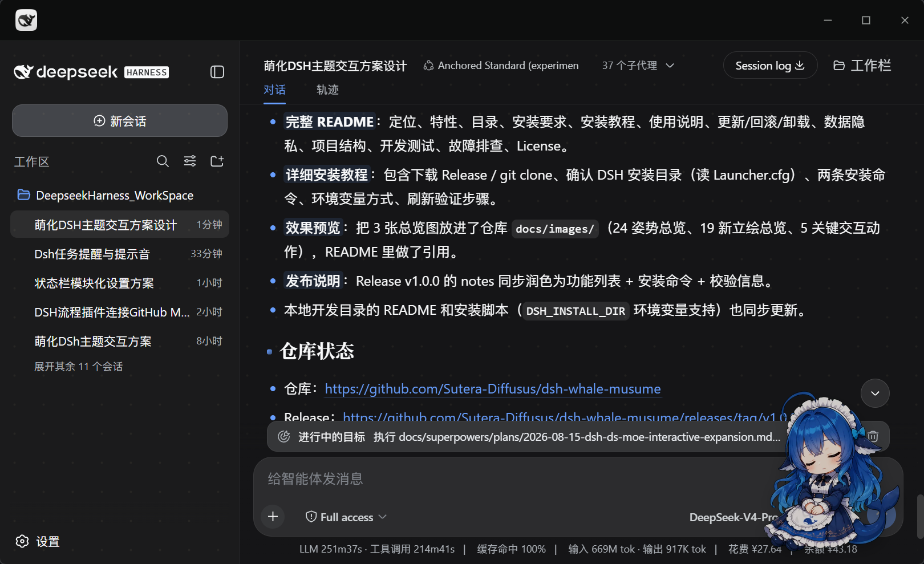Viewport: 924px width, 564px height.
Task: Switch to the 轨迹 tab
Action: click(x=327, y=90)
